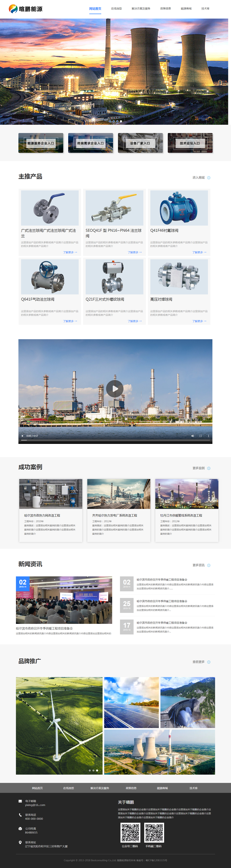Click circle arrow icon beside 更多案例

(209, 468)
